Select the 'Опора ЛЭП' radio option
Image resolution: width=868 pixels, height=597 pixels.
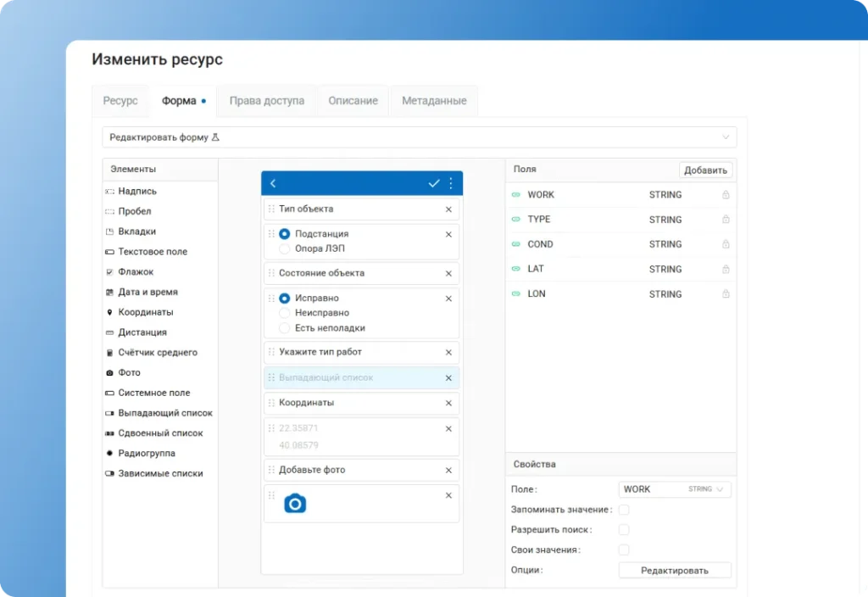click(x=285, y=249)
